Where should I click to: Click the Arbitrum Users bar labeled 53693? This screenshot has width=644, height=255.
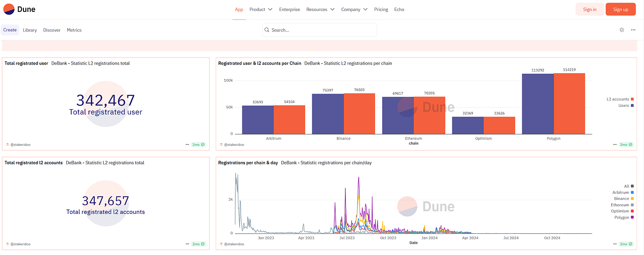coord(258,120)
